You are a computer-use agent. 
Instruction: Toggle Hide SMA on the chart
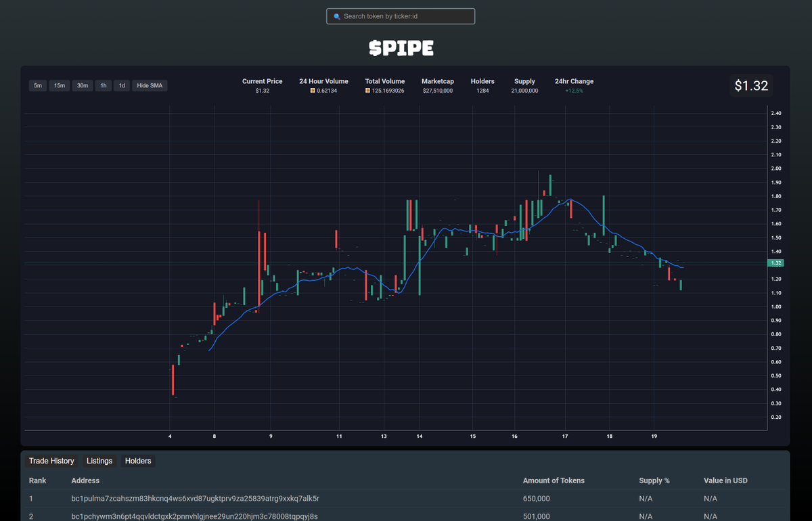[150, 85]
